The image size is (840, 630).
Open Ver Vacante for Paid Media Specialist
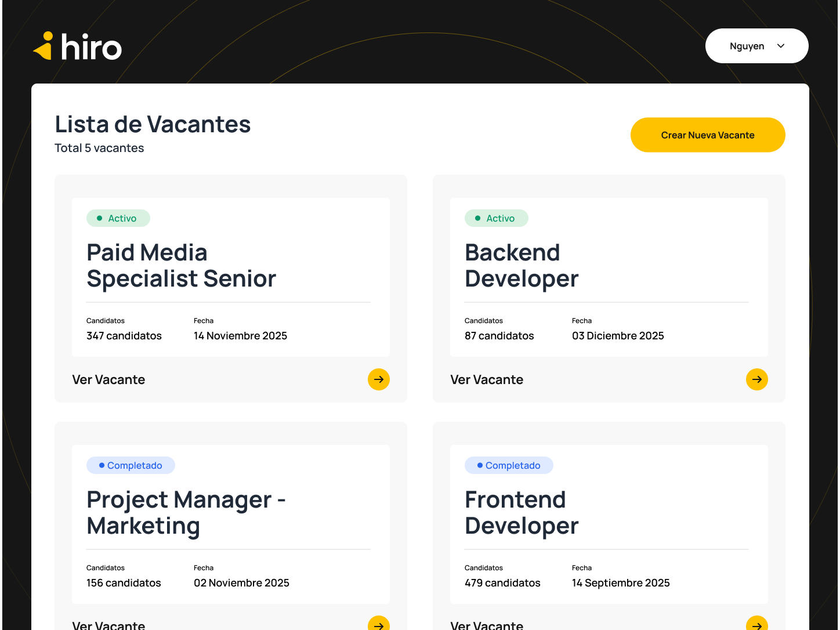pos(108,379)
